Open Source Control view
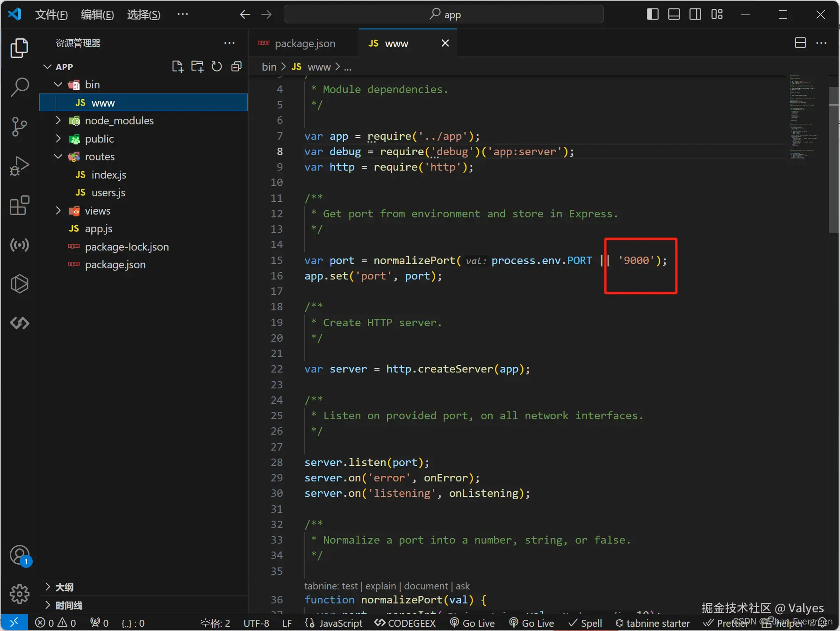The image size is (840, 631). pos(20,126)
